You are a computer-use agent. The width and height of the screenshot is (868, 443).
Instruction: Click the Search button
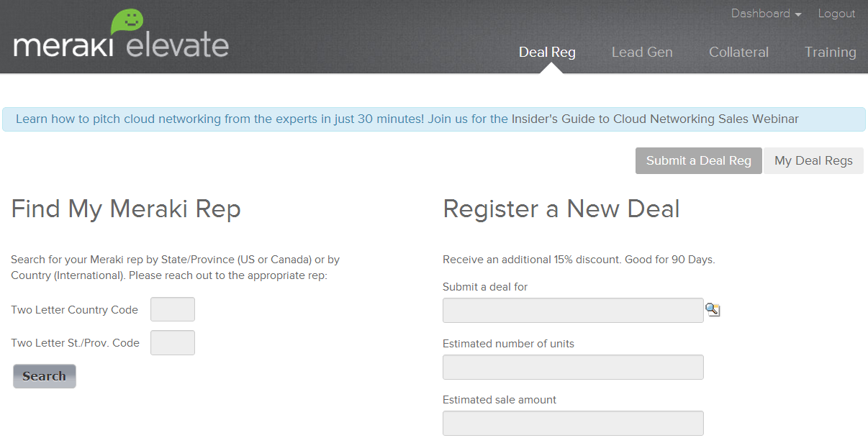tap(44, 376)
